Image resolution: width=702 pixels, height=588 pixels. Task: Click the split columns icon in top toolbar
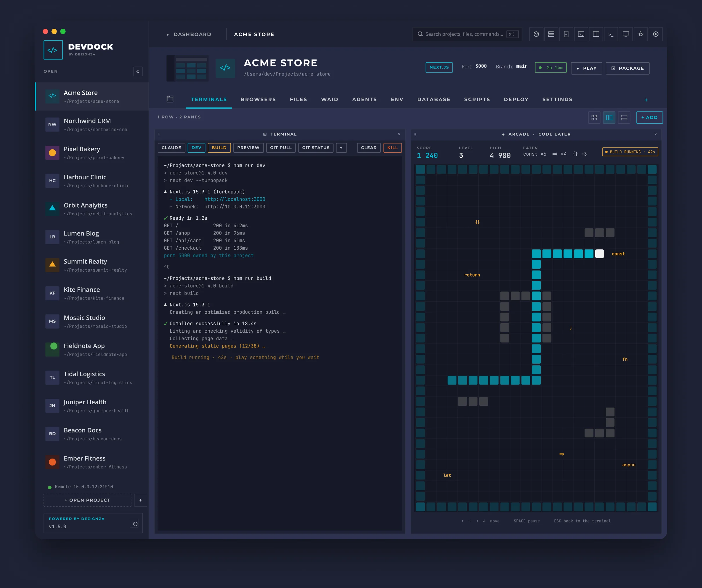pyautogui.click(x=596, y=34)
